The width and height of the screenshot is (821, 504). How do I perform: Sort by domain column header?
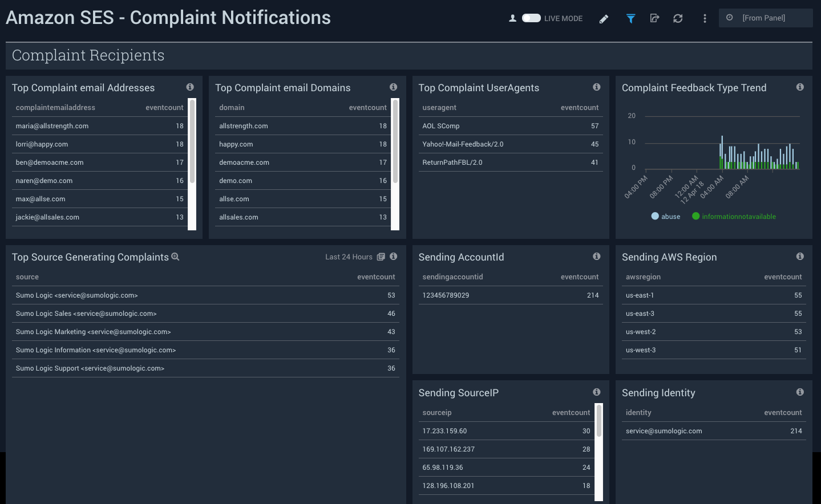click(x=232, y=108)
